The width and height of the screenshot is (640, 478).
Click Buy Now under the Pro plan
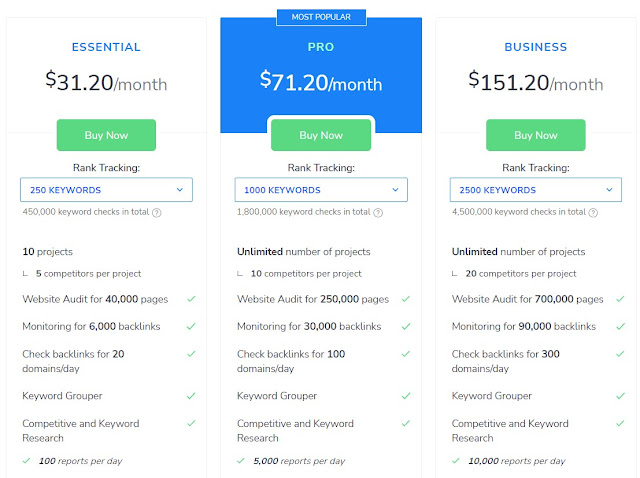click(x=321, y=135)
